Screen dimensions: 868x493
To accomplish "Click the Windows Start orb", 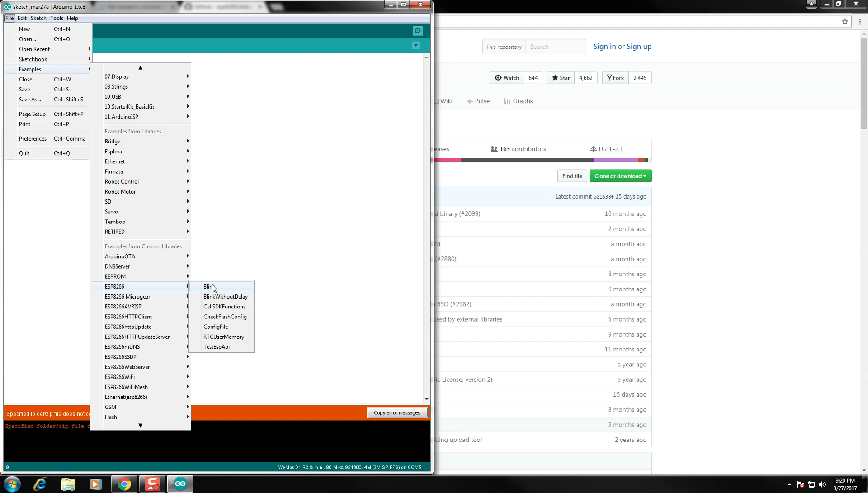I will (12, 484).
